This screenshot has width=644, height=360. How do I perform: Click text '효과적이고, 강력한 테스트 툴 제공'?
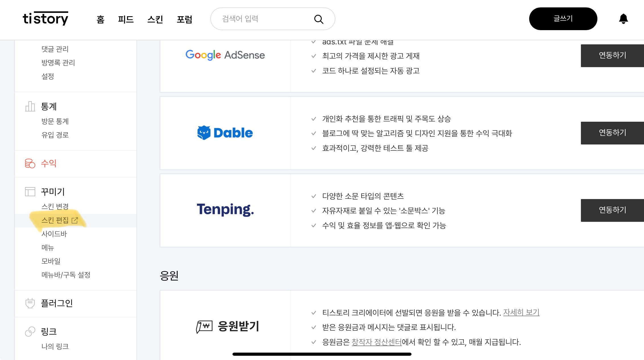point(375,148)
